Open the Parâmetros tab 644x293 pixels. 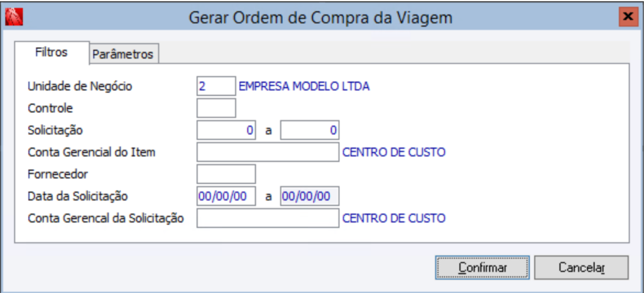[122, 54]
